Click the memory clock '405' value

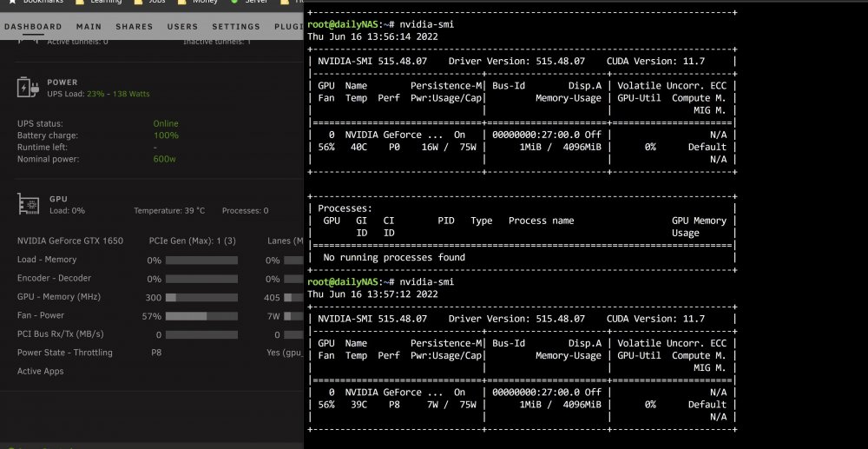[x=272, y=298]
